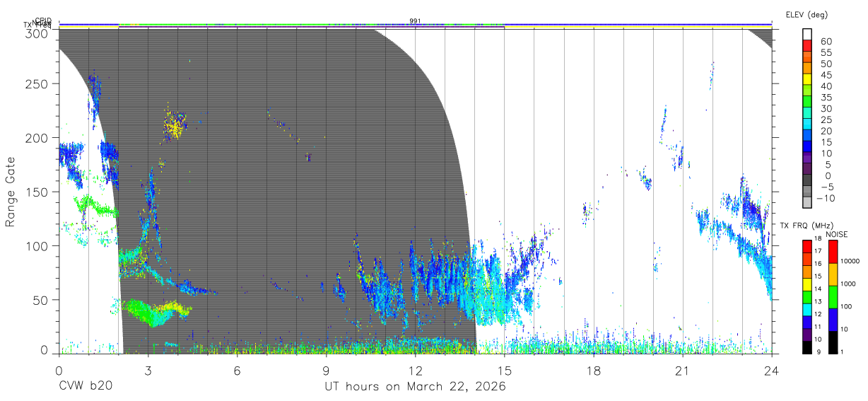Viewport: 868px width, 401px height.
Task: Click the '1' label on NOISE scale
Action: [x=841, y=351]
